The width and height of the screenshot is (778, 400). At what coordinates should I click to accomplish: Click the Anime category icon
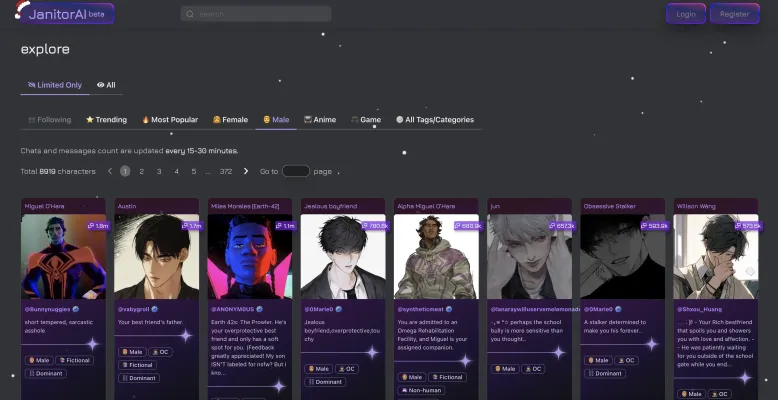pos(308,119)
